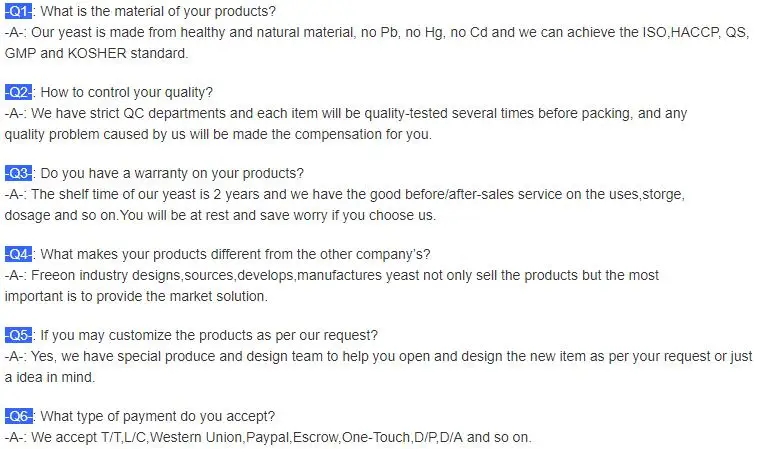Click the "How to control your quality?" question

tap(126, 93)
